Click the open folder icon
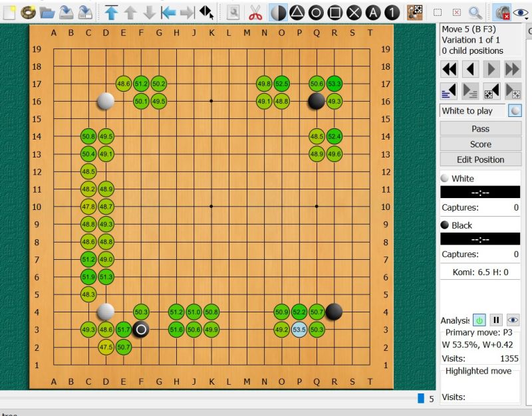The width and height of the screenshot is (532, 416). [x=47, y=12]
